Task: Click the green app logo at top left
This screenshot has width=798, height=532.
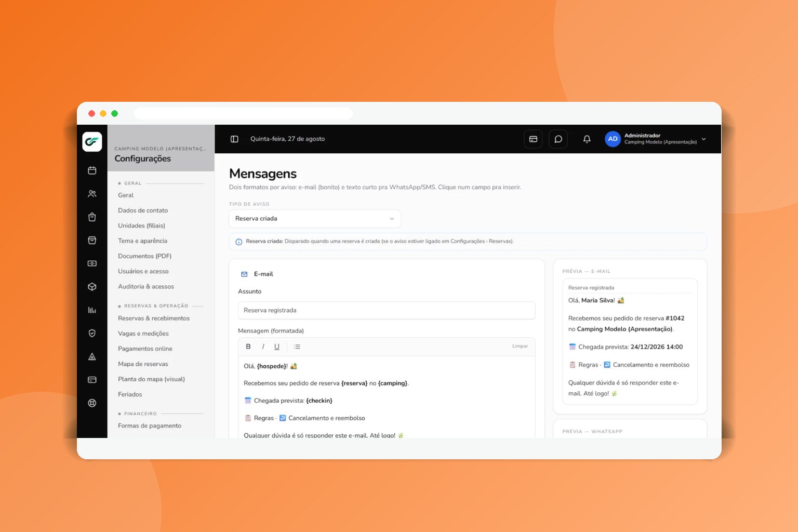Action: (x=92, y=141)
